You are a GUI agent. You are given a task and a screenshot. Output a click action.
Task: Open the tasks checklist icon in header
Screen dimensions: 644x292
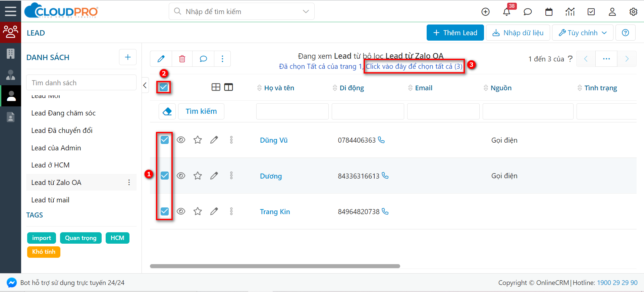[591, 12]
